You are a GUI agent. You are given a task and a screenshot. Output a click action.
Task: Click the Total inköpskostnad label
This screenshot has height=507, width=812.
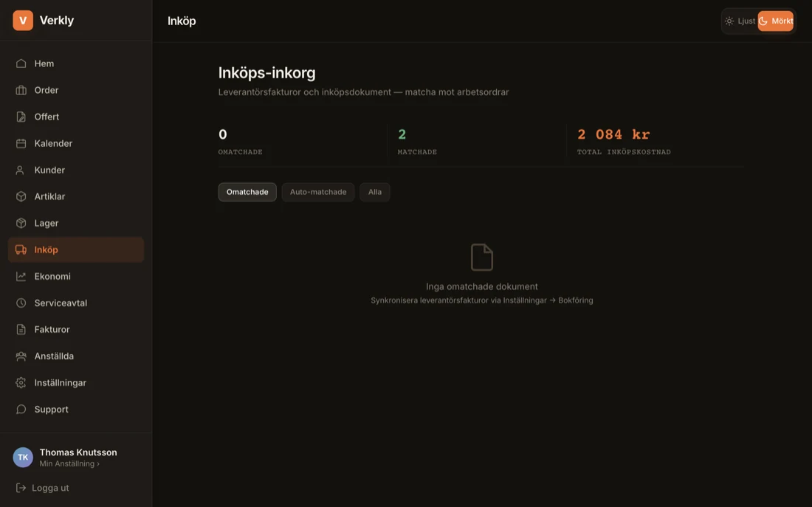point(624,152)
